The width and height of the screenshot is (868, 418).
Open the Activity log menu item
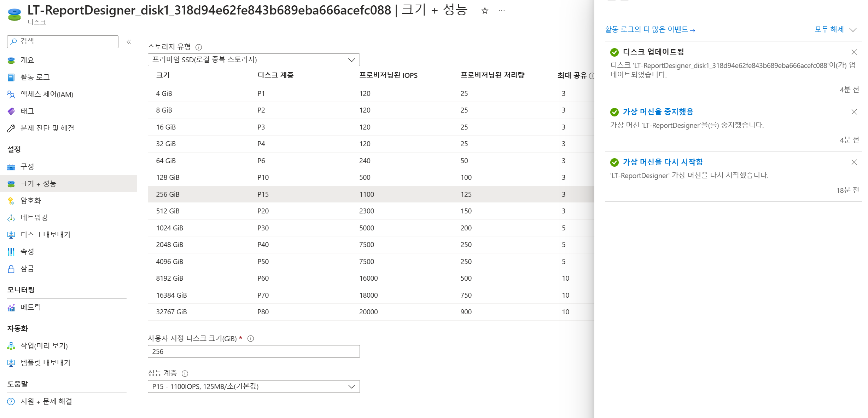pos(35,77)
